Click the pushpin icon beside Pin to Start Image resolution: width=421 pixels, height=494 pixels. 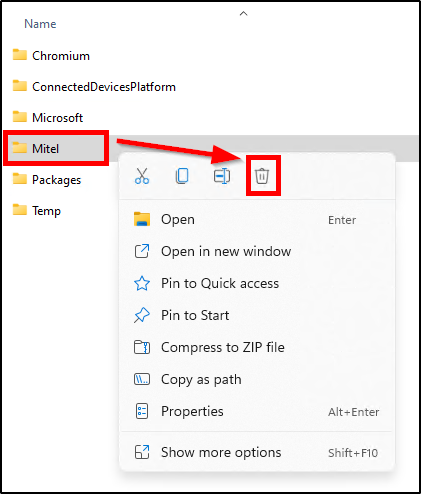(142, 315)
